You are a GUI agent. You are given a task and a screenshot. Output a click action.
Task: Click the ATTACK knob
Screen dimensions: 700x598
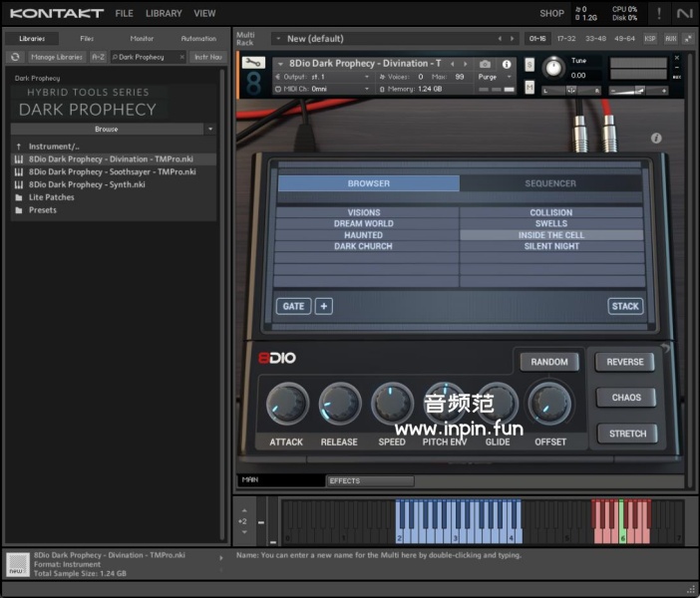286,404
